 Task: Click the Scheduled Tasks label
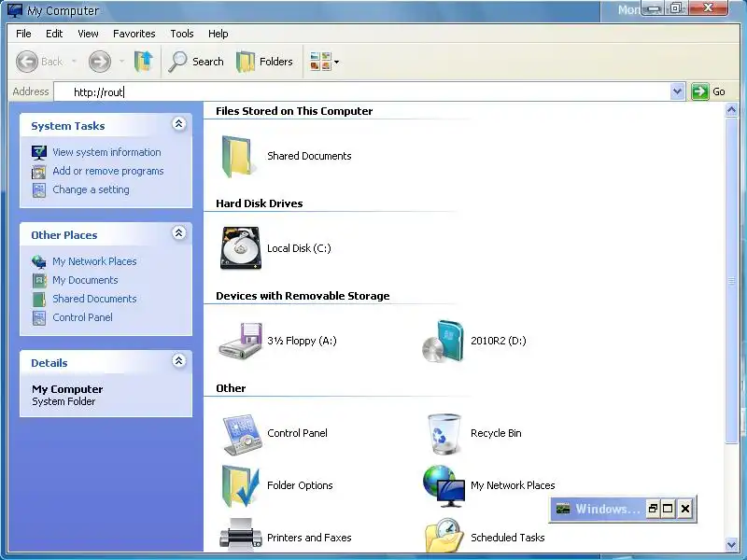[x=507, y=538]
